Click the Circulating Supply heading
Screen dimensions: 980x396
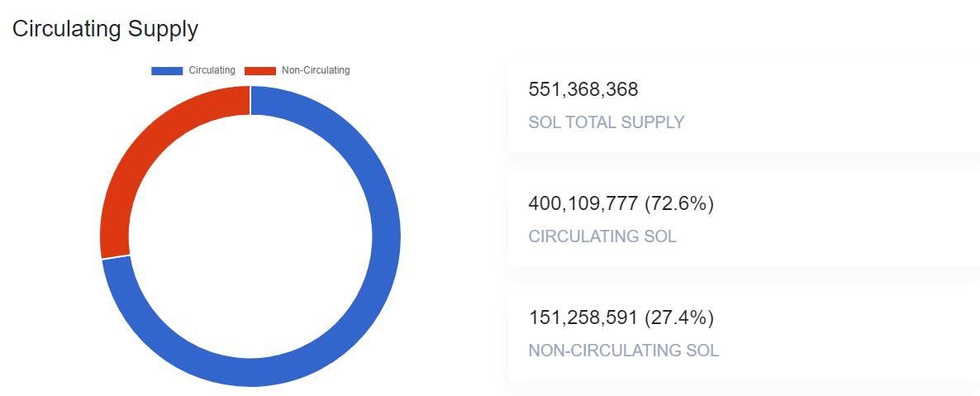click(x=105, y=30)
